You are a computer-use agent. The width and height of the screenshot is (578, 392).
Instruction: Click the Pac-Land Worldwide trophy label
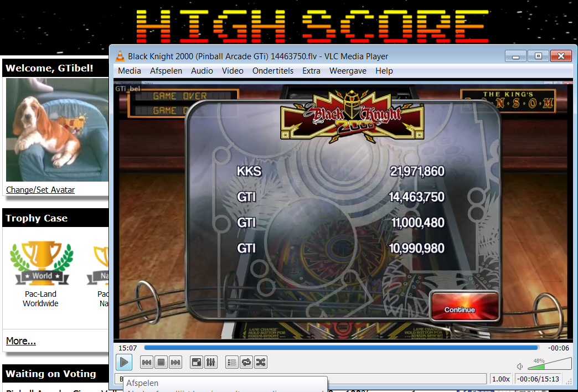40,298
